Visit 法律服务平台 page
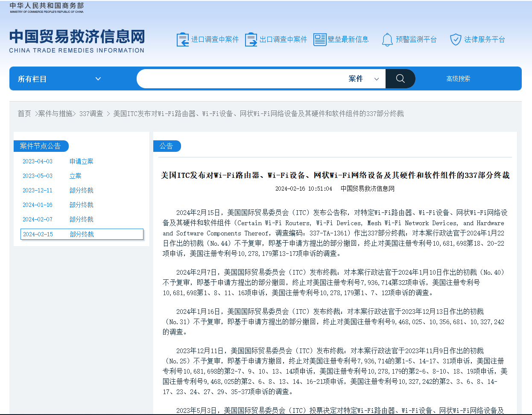The width and height of the screenshot is (532, 415). tap(485, 40)
